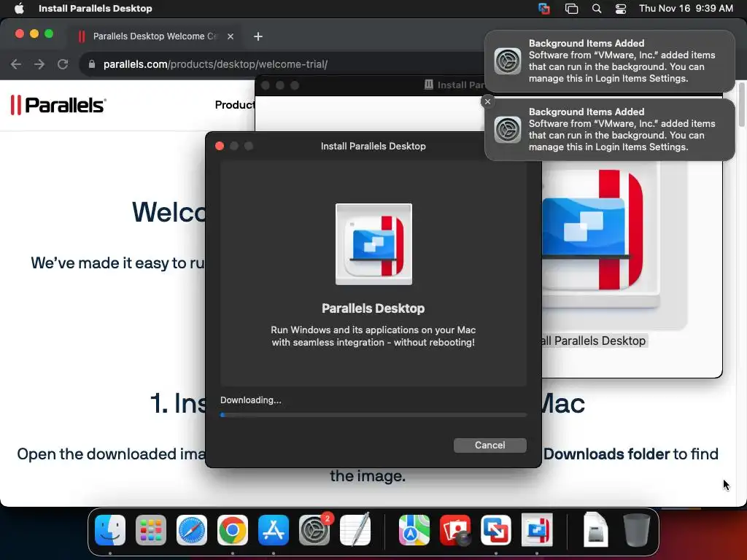Open Control Center in menu bar

(621, 8)
